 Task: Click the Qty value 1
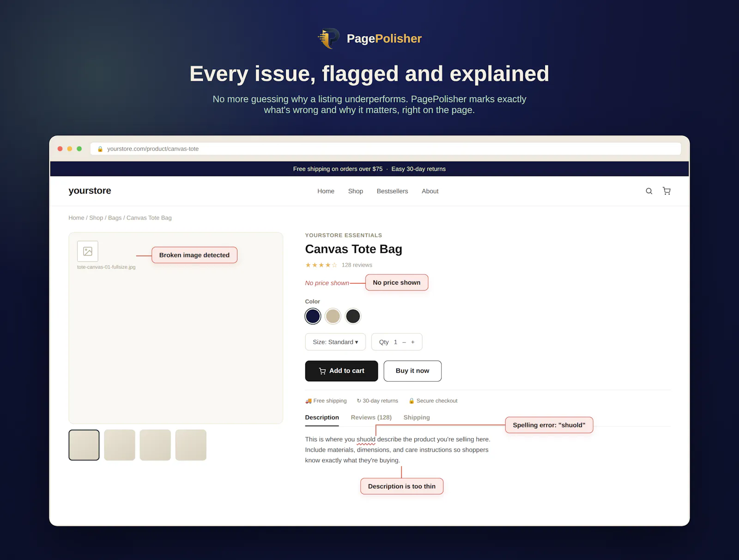[x=395, y=342]
